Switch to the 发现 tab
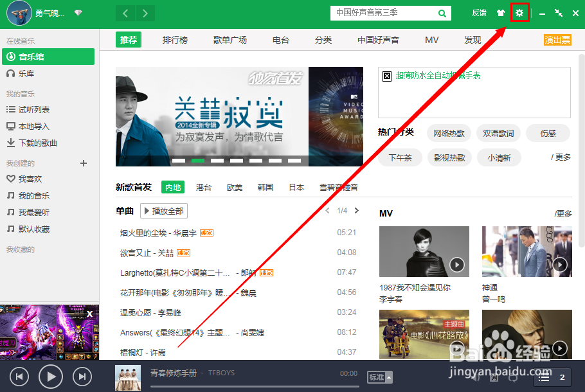 coord(473,40)
